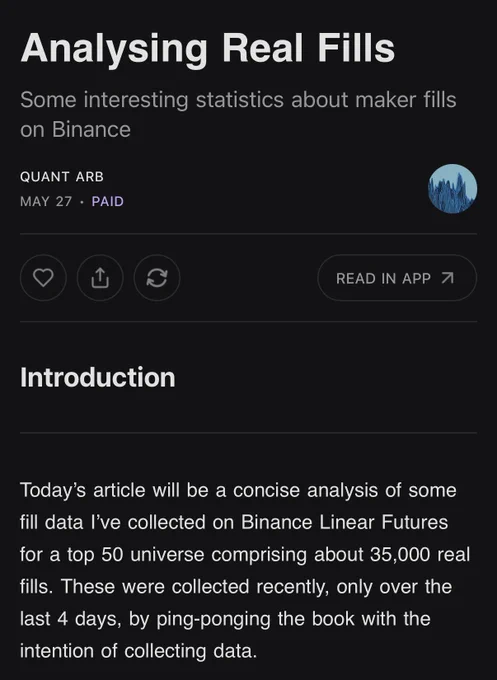Click the arrow icon inside Read in App
Viewport: 497px width, 680px height.
coord(448,278)
